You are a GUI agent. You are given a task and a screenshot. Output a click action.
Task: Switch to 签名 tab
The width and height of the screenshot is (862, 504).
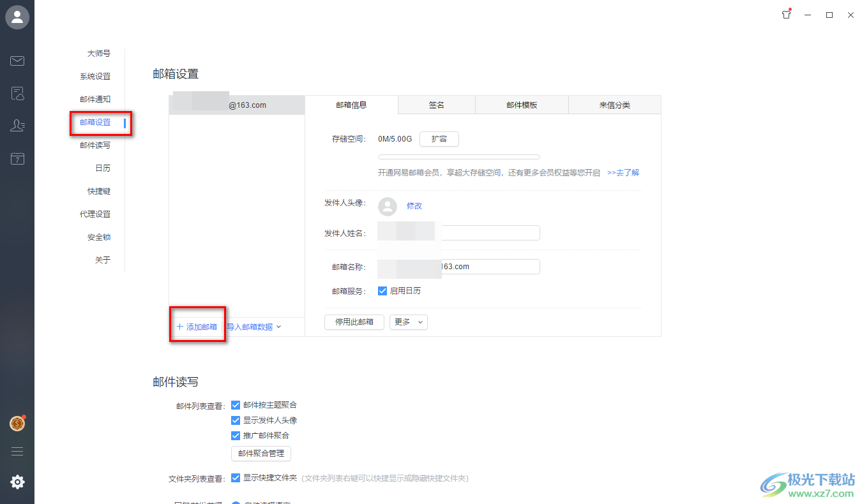coord(437,105)
